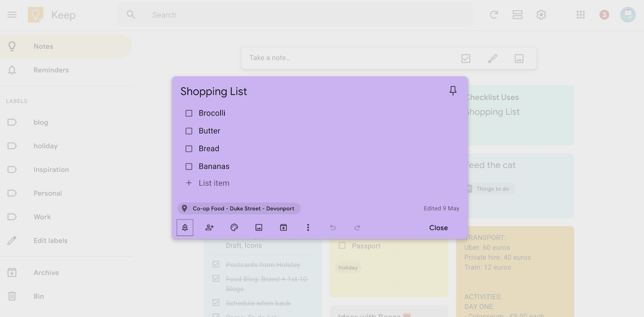Archive the Shopping List note

(283, 227)
